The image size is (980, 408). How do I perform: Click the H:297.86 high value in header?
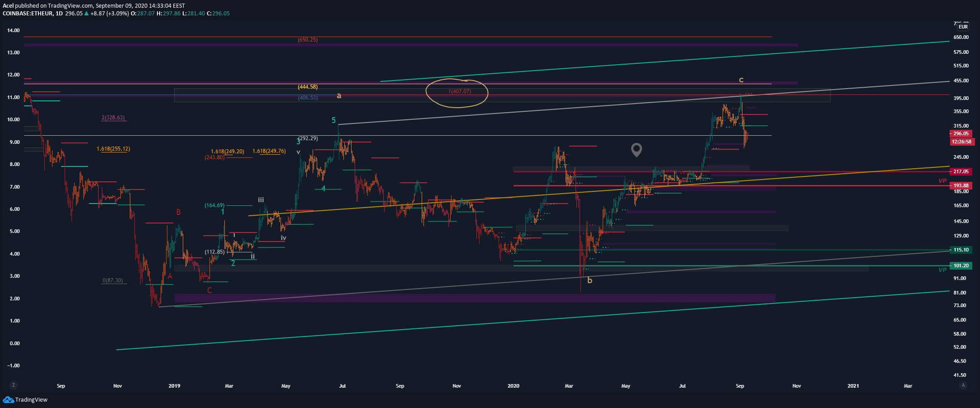(169, 14)
